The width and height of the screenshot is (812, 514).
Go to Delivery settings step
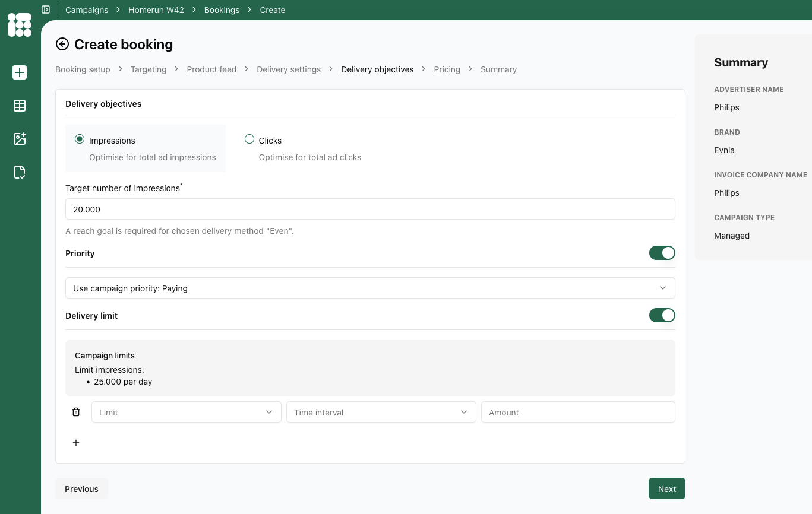[289, 69]
